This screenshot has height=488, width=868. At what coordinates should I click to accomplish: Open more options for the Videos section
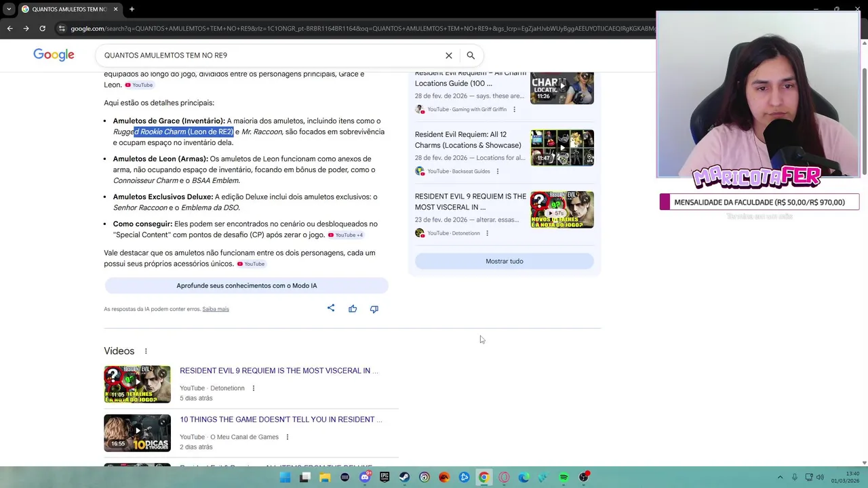(146, 351)
